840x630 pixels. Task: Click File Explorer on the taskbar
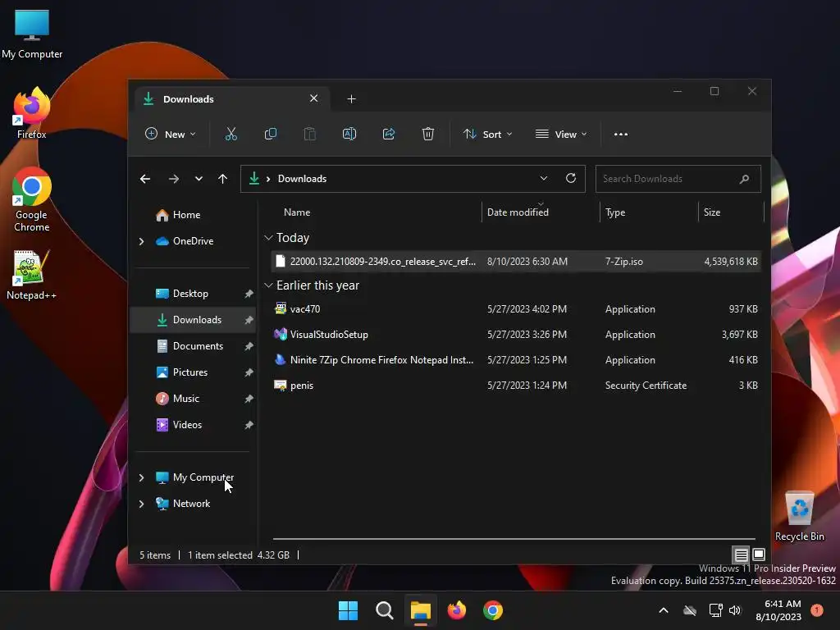421,610
